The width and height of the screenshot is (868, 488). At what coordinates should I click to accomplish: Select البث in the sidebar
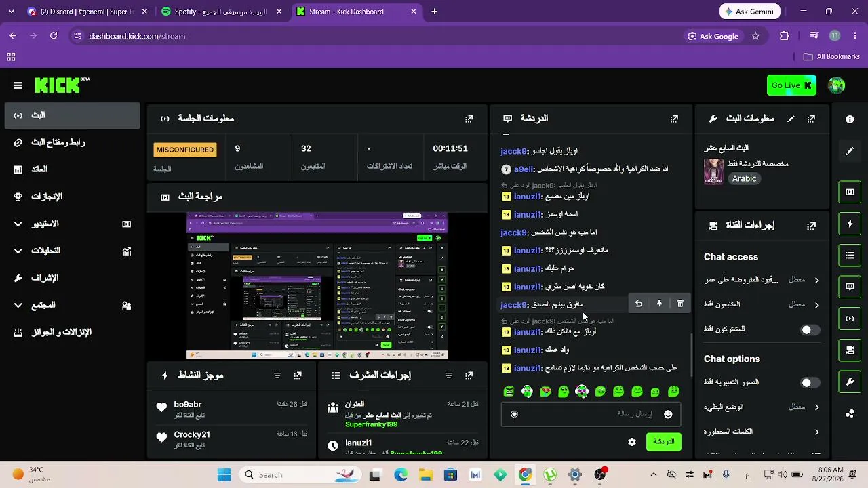(x=72, y=115)
